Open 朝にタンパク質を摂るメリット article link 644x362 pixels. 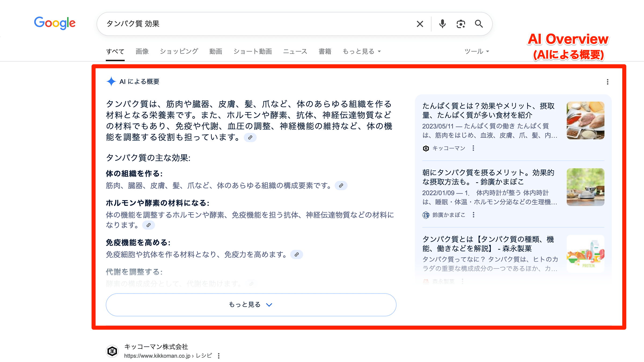click(x=488, y=177)
